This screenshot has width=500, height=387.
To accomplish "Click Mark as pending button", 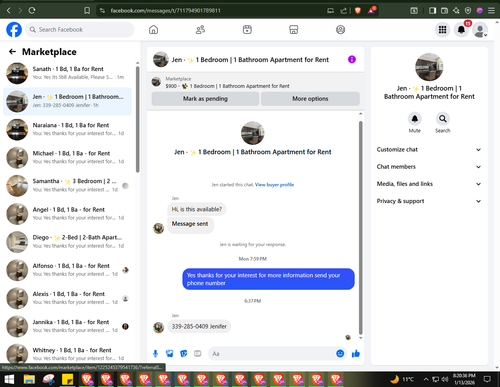I will tap(205, 99).
